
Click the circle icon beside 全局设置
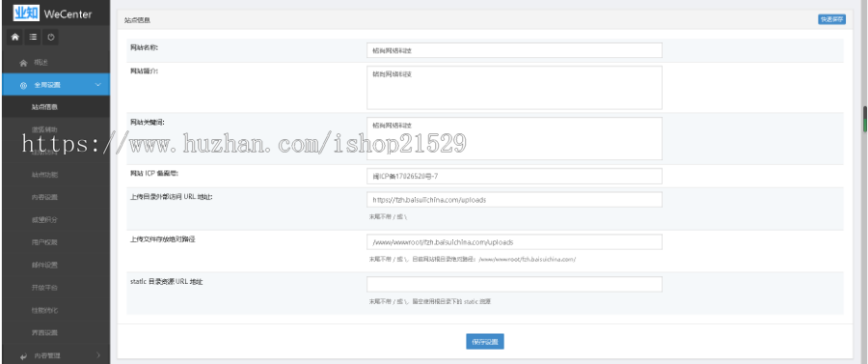coord(23,85)
